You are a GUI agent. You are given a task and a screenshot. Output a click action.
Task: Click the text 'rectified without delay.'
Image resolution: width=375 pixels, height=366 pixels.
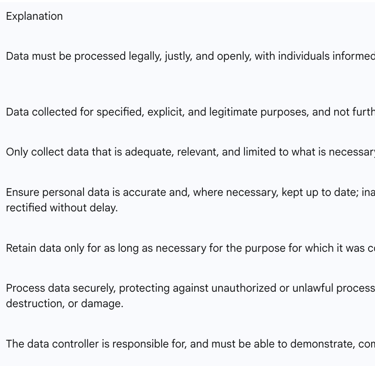(x=62, y=208)
